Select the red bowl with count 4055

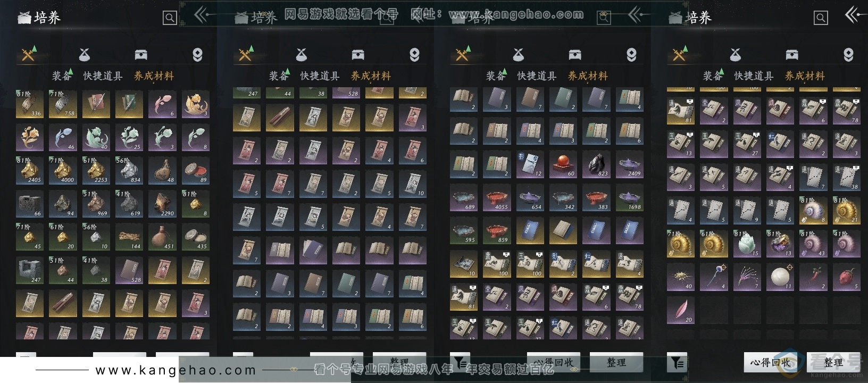(497, 197)
